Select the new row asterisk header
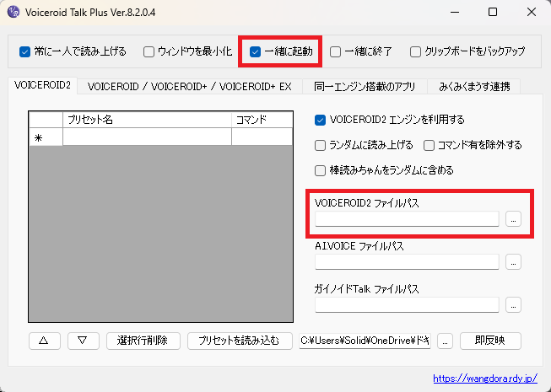Viewport: 551px width, 392px height. [x=46, y=137]
